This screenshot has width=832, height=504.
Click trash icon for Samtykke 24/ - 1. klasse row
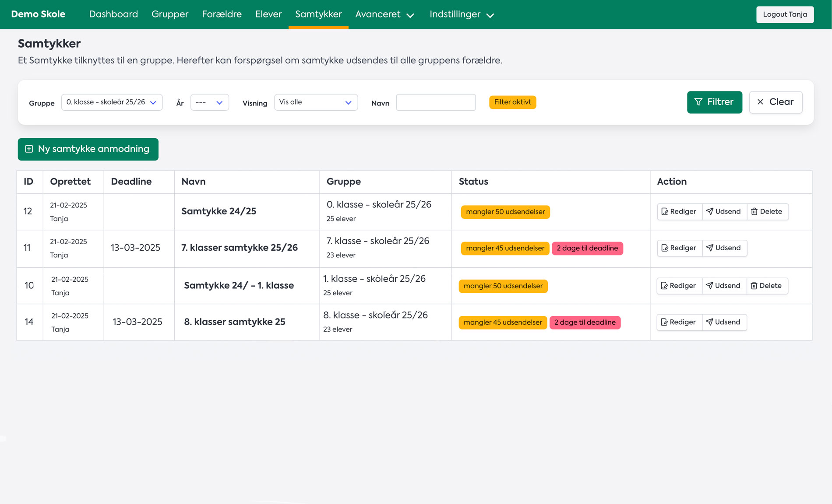click(754, 286)
